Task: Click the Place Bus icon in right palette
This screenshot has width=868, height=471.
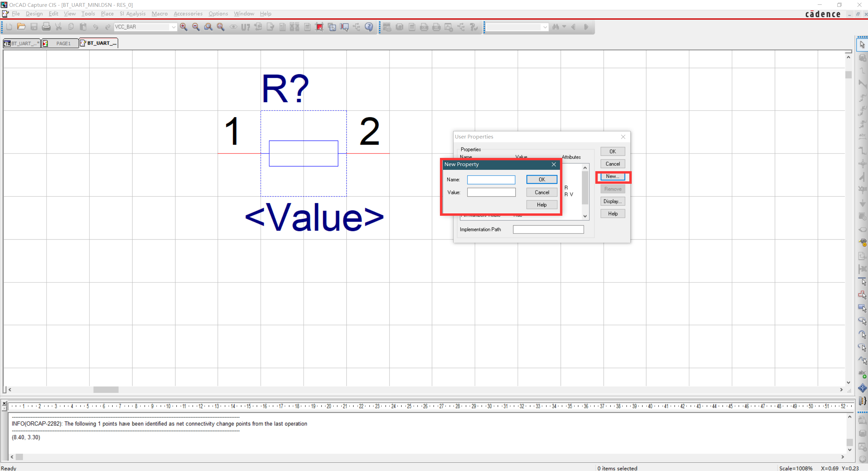Action: (x=862, y=150)
